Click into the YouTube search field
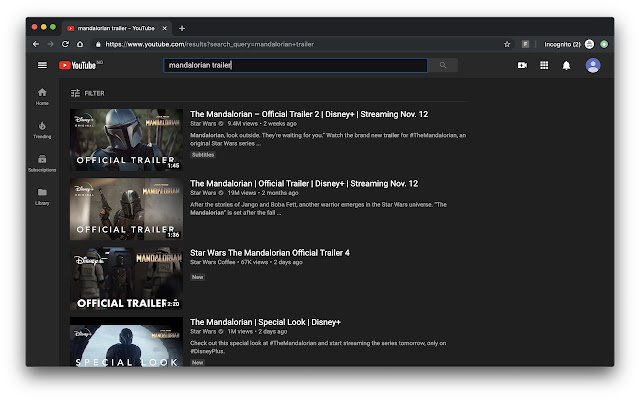The image size is (640, 400). 296,65
